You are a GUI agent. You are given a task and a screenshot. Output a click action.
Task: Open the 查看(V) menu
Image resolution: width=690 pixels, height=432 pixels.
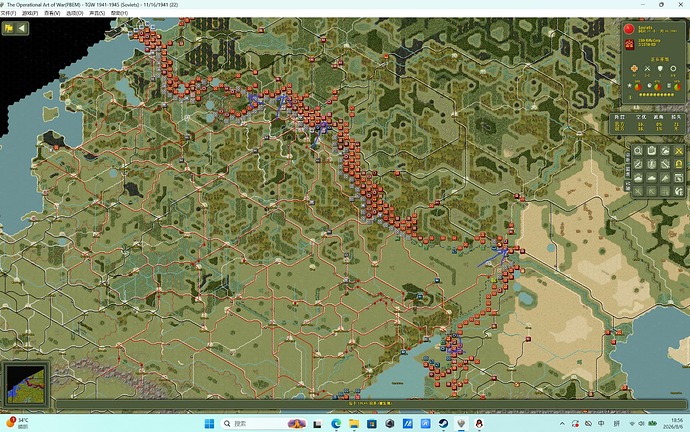click(x=52, y=13)
